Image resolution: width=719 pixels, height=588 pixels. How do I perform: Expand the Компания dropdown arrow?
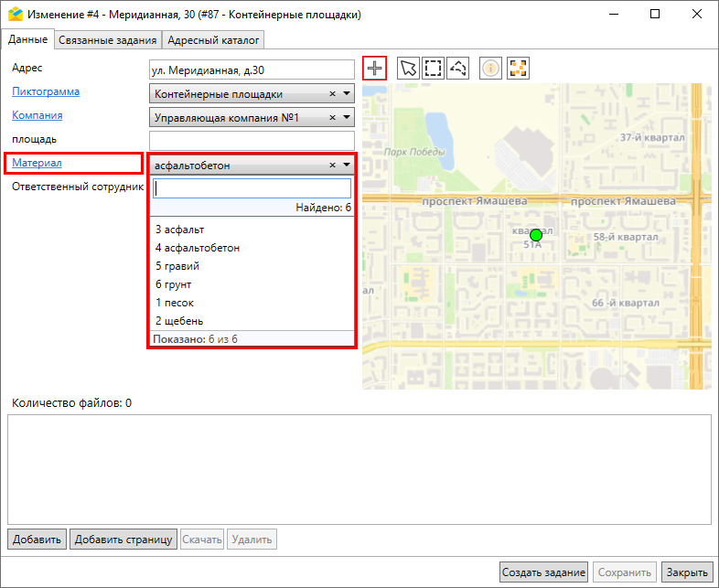pos(347,118)
